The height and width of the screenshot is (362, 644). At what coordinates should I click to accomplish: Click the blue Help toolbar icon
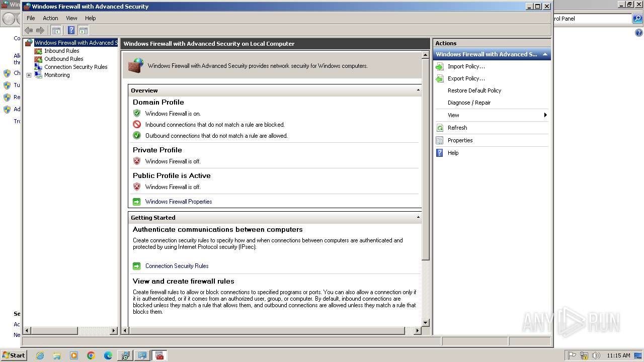click(x=71, y=30)
